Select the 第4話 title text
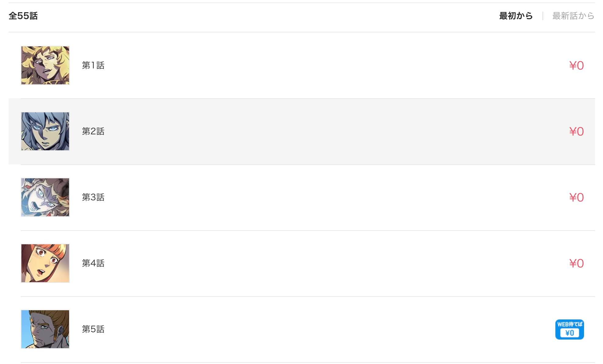Viewport: 603px width, 364px height. click(x=93, y=263)
